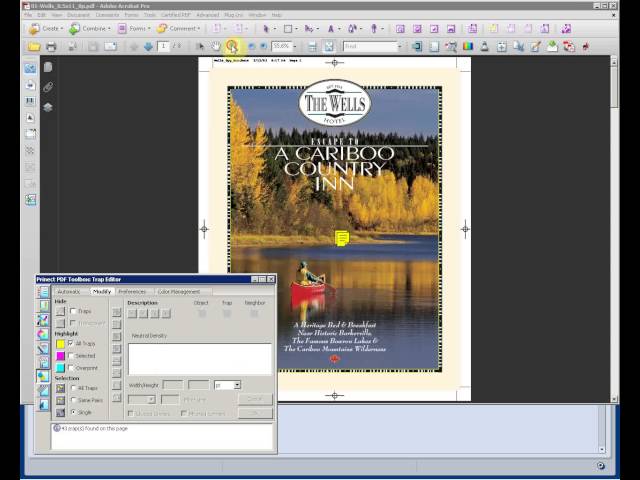Go to next page with blue down arrow
This screenshot has width=640, height=480.
pos(148,46)
